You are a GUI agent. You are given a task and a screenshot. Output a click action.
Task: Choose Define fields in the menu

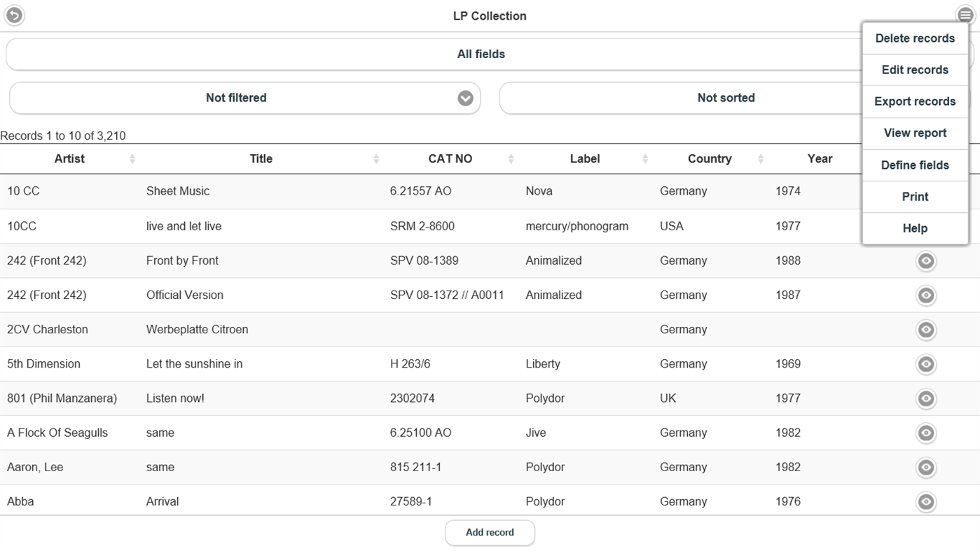[x=915, y=165]
